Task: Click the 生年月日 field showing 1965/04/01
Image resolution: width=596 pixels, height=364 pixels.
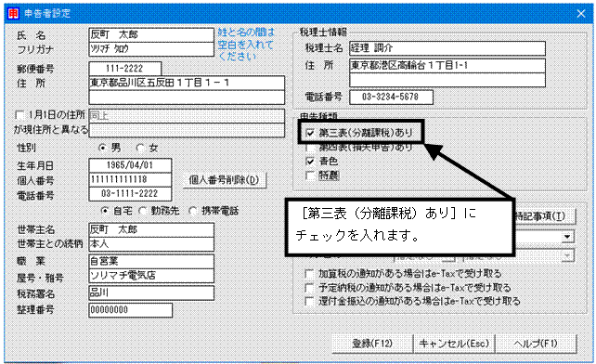Action: click(130, 165)
